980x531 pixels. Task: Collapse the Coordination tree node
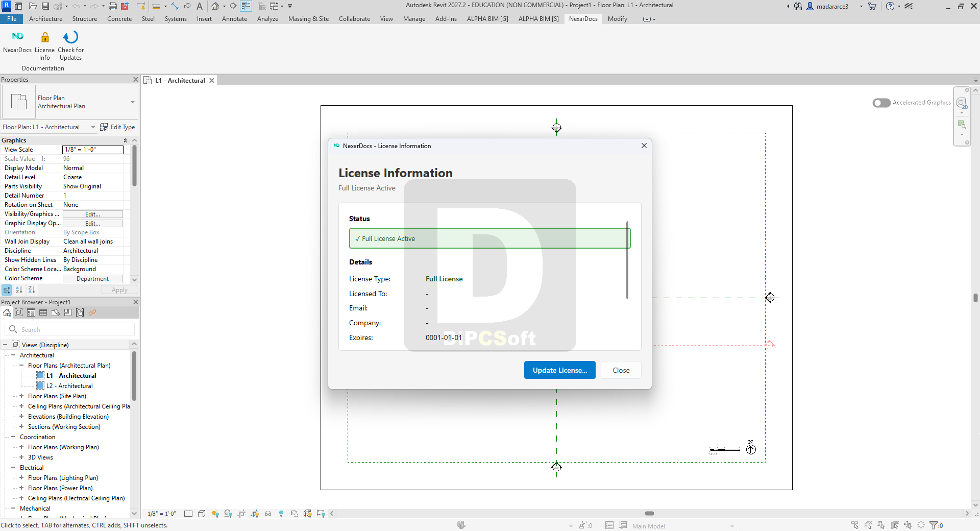[x=13, y=437]
